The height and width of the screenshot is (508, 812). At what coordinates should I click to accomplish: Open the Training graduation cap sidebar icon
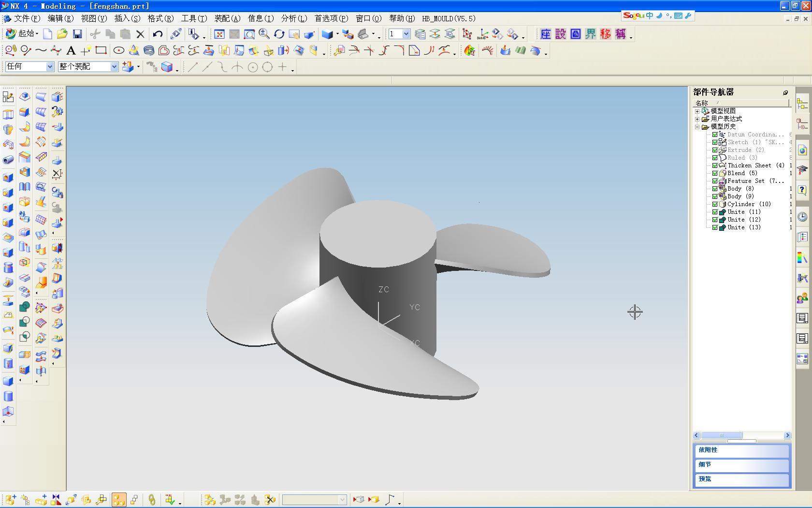click(x=802, y=170)
